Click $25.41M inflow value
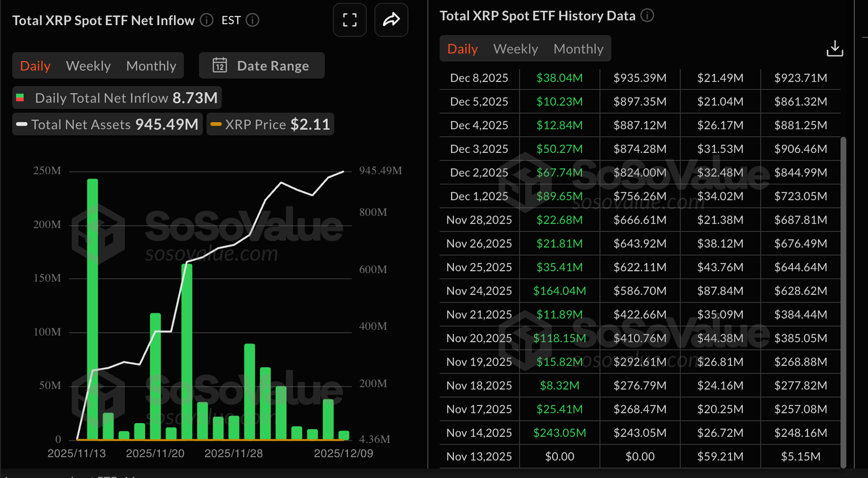 559,410
